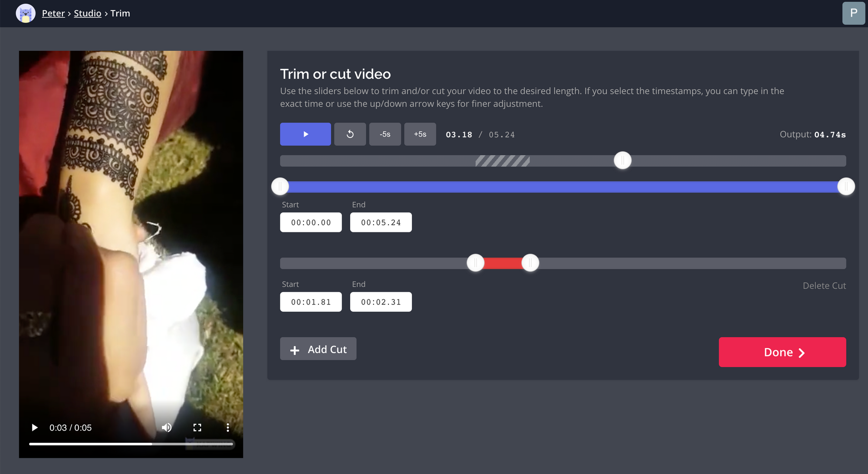The height and width of the screenshot is (474, 868).
Task: Open the P profile avatar
Action: point(853,13)
